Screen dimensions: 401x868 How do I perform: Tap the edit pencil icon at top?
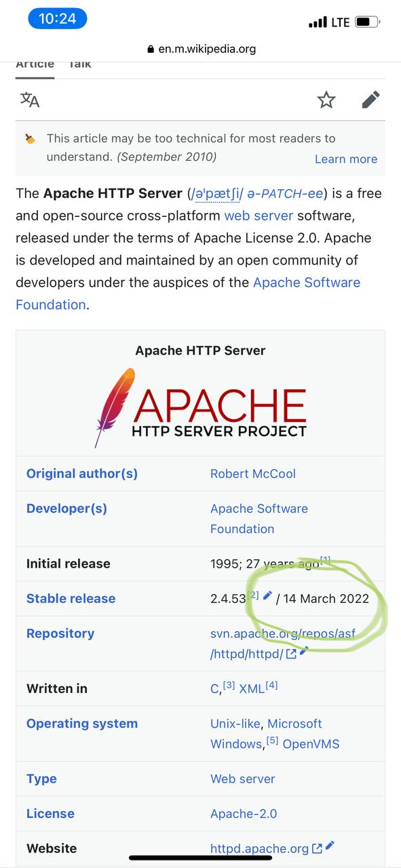coord(370,100)
